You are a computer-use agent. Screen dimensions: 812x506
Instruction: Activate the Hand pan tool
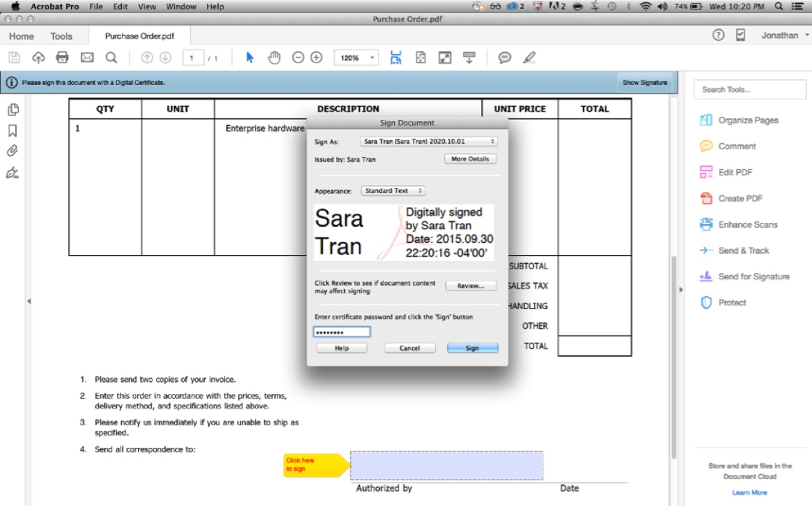tap(274, 58)
